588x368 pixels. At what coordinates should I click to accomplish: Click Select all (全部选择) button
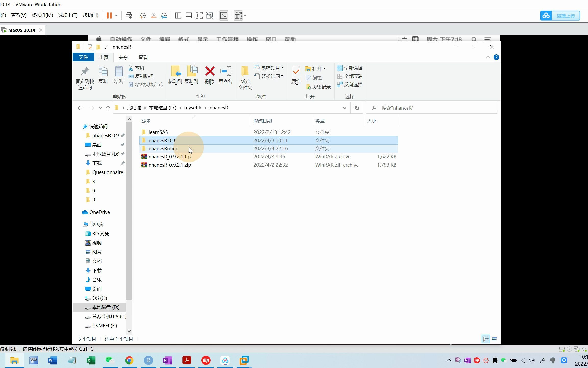[x=350, y=68]
